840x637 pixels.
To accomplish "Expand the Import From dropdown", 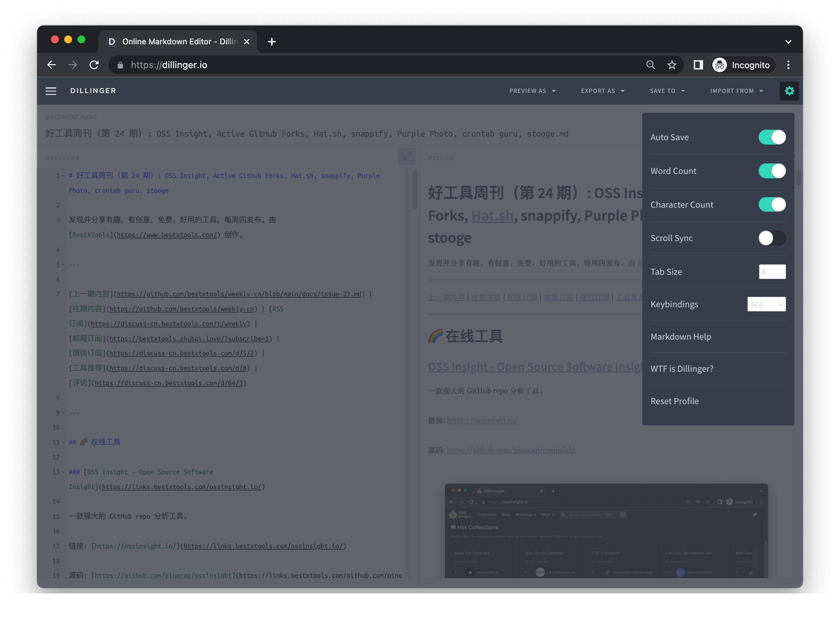I will tap(736, 91).
